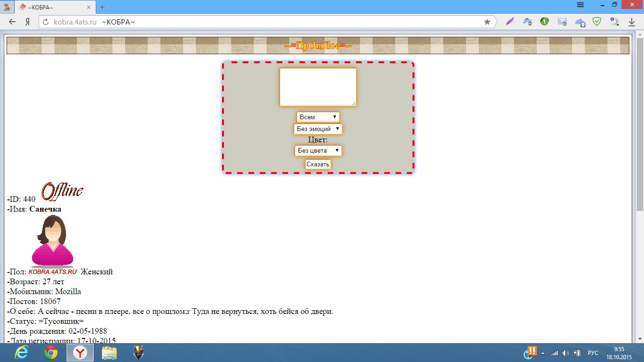The image size is (644, 362).
Task: Bookmark the page with the star icon
Action: (x=487, y=22)
